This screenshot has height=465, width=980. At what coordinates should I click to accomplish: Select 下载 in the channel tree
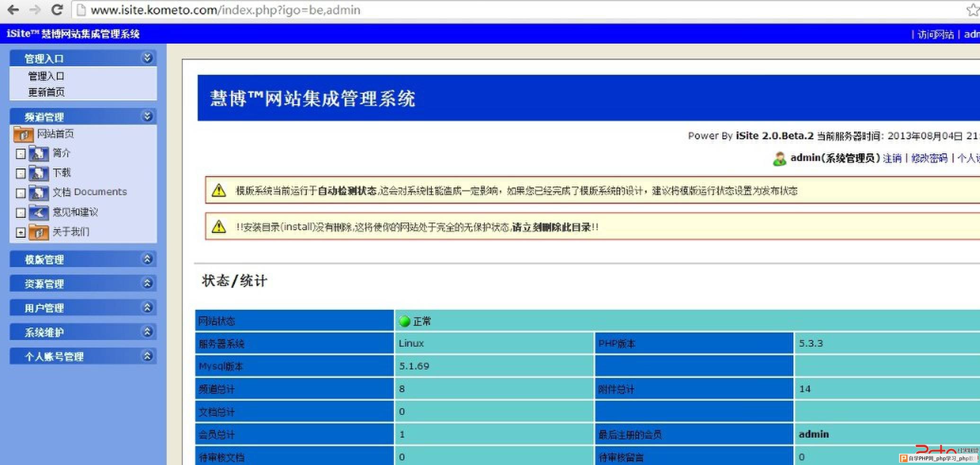tap(61, 173)
